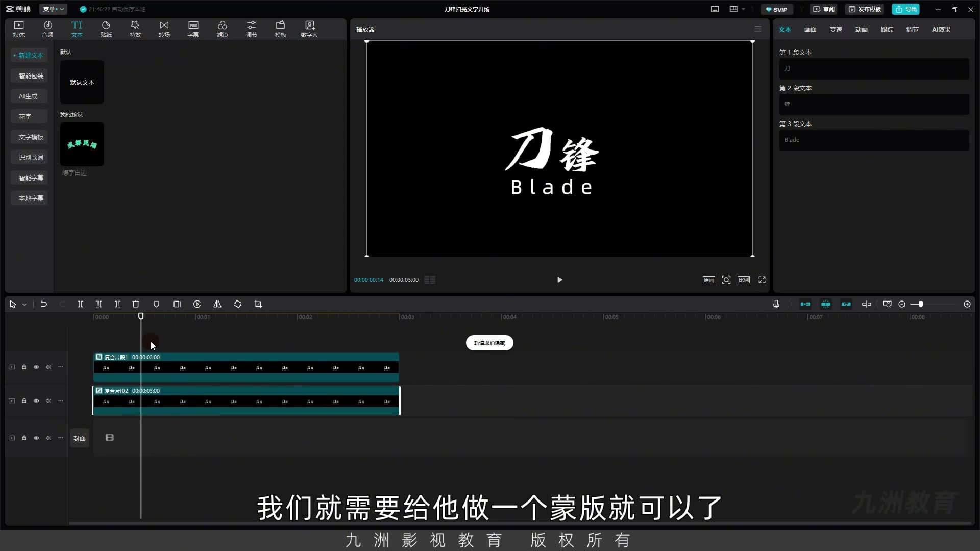
Task: Toggle main track magnet snapping
Action: point(805,304)
